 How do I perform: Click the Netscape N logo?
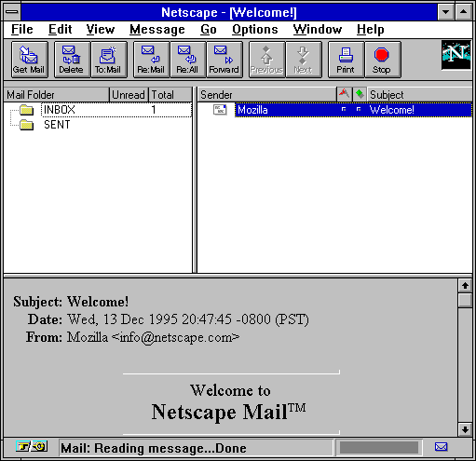click(456, 55)
